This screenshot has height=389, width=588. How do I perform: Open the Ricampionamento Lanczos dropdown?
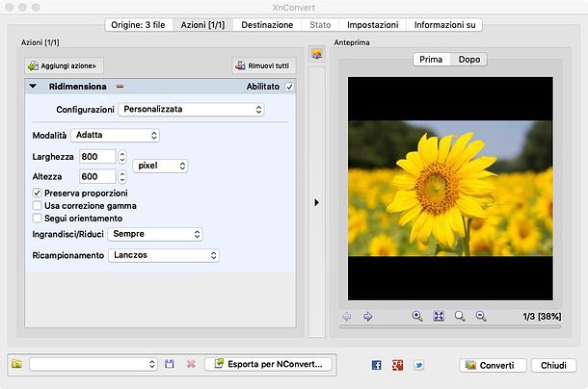(162, 255)
